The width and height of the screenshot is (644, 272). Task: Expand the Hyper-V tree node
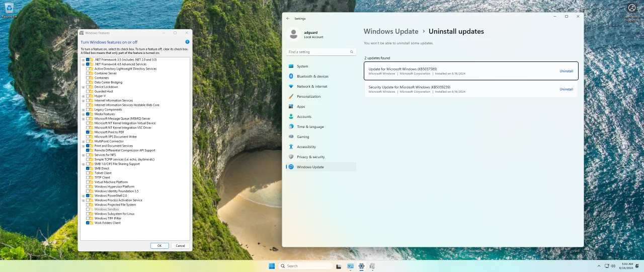click(83, 96)
